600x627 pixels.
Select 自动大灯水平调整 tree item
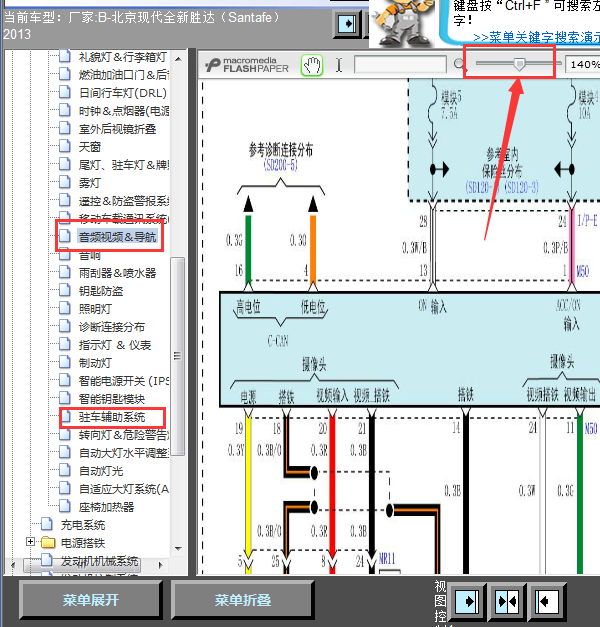(124, 453)
